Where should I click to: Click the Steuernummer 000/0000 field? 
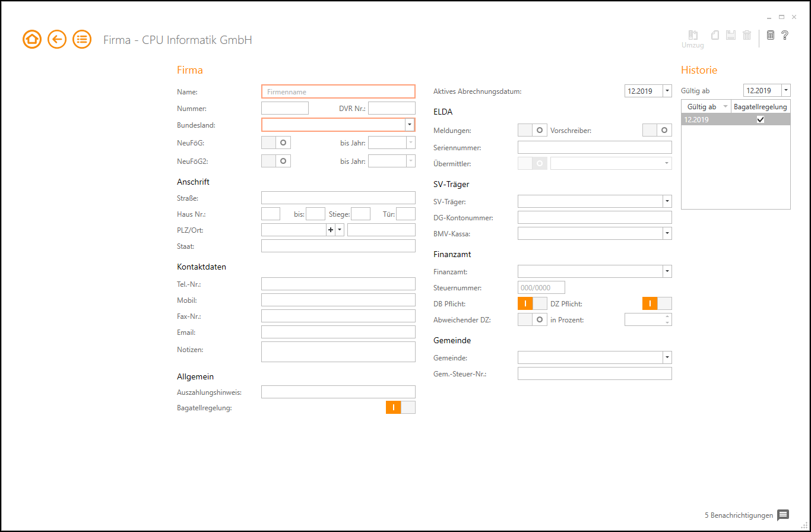click(x=541, y=287)
